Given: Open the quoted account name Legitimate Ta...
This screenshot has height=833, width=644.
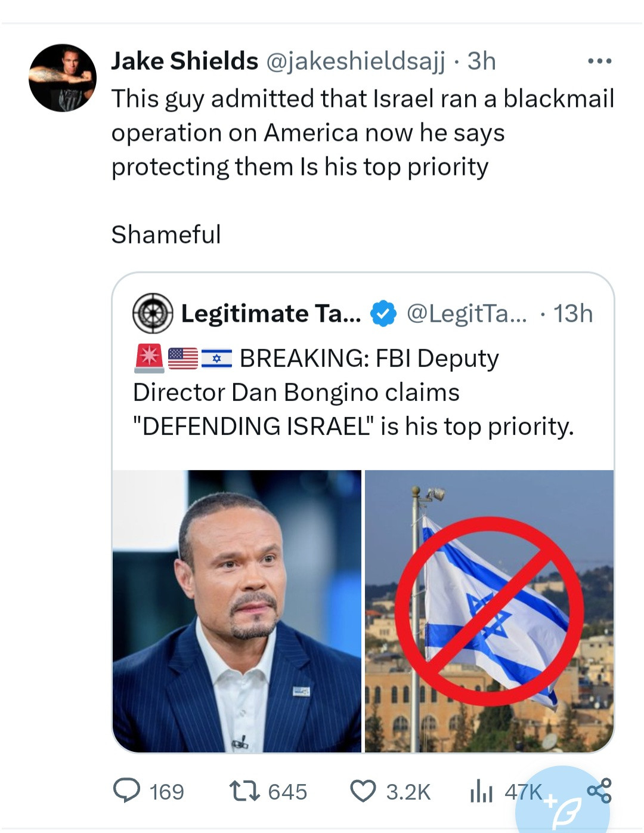Looking at the screenshot, I should (x=271, y=314).
